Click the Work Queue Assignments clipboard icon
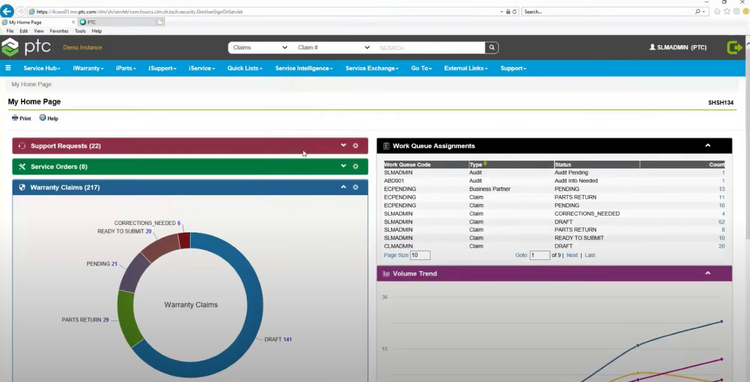 386,146
